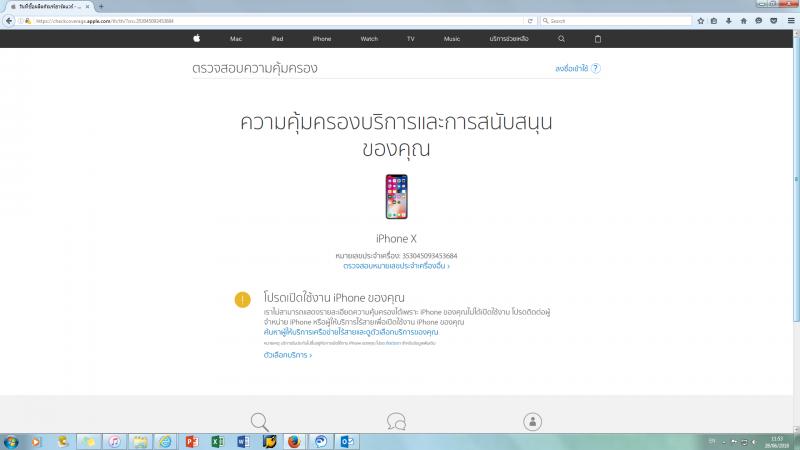Switch to Firefox in the taskbar

tap(294, 442)
